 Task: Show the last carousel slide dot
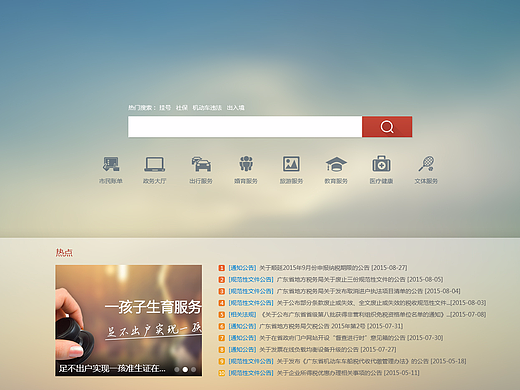click(194, 369)
